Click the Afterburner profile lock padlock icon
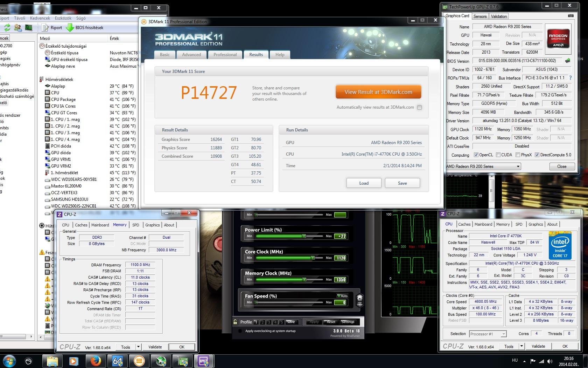This screenshot has width=588, height=368. point(236,322)
